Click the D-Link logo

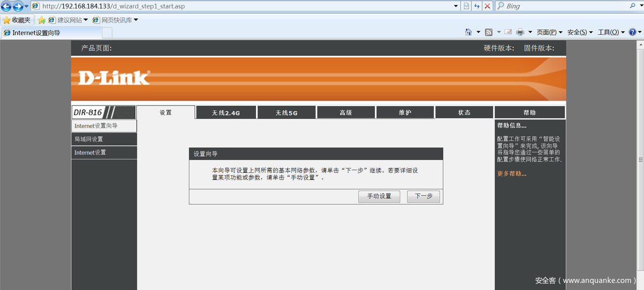point(114,78)
